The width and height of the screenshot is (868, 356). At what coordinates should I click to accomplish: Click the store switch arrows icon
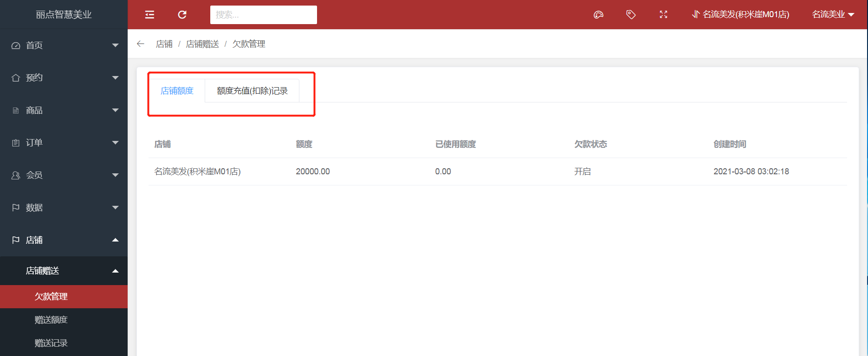(x=695, y=14)
